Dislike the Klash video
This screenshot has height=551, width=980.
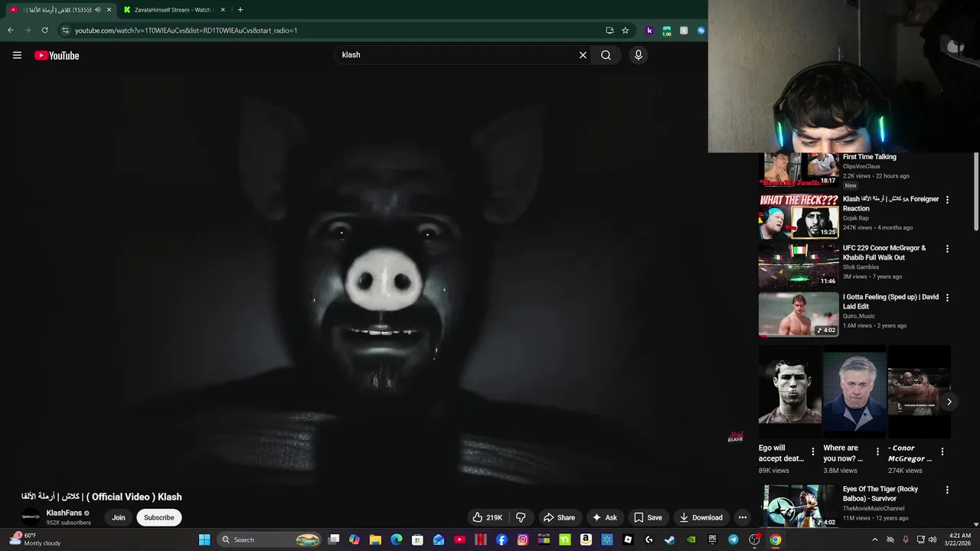(521, 517)
